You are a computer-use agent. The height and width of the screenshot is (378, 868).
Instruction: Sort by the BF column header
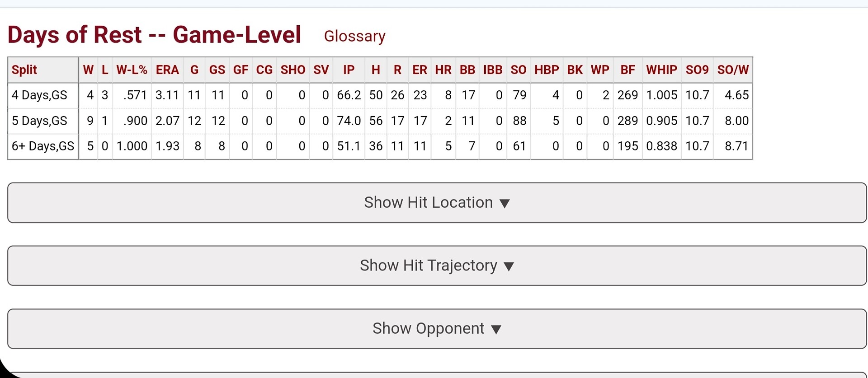click(x=627, y=70)
